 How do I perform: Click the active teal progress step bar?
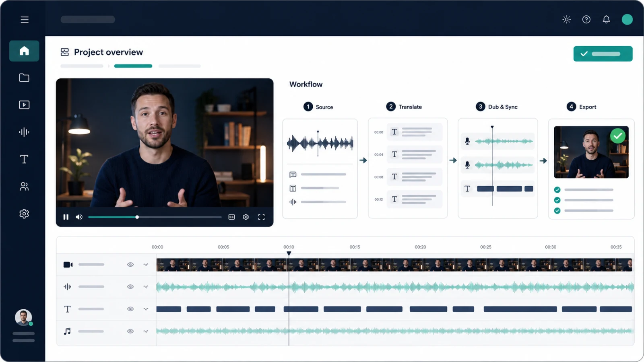point(133,66)
